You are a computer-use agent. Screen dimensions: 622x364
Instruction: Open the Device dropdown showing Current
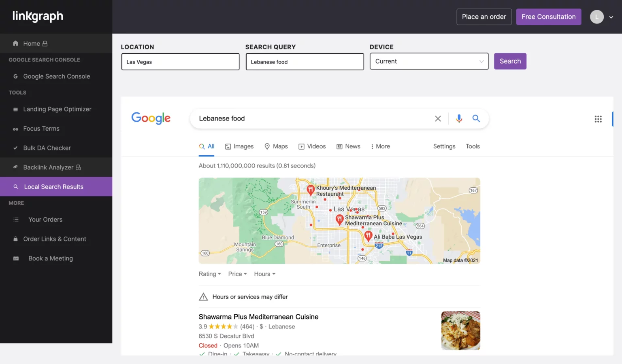pyautogui.click(x=429, y=61)
